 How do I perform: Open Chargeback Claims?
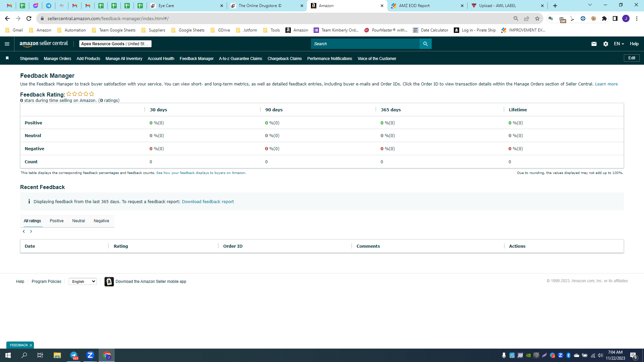pyautogui.click(x=285, y=59)
